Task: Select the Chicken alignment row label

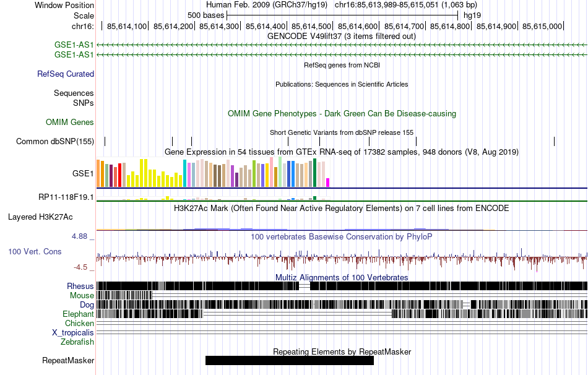Action: (79, 323)
